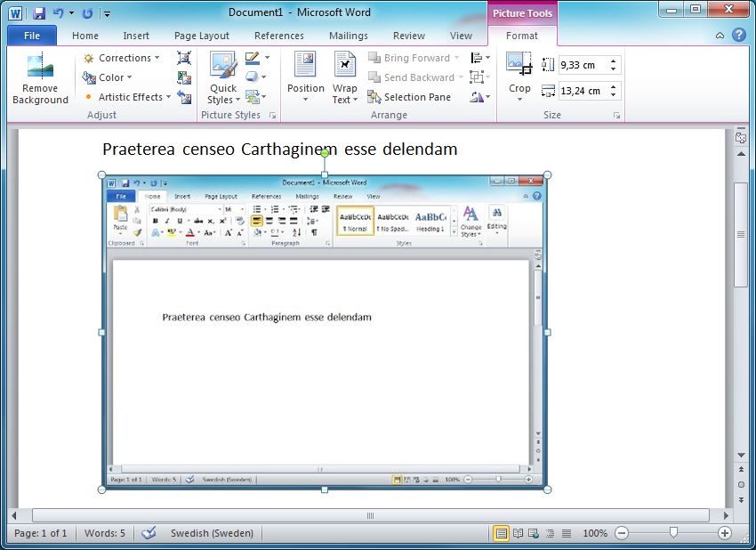Click the Picture Effects icon
Viewport: 756px width, 550px height.
point(253,77)
